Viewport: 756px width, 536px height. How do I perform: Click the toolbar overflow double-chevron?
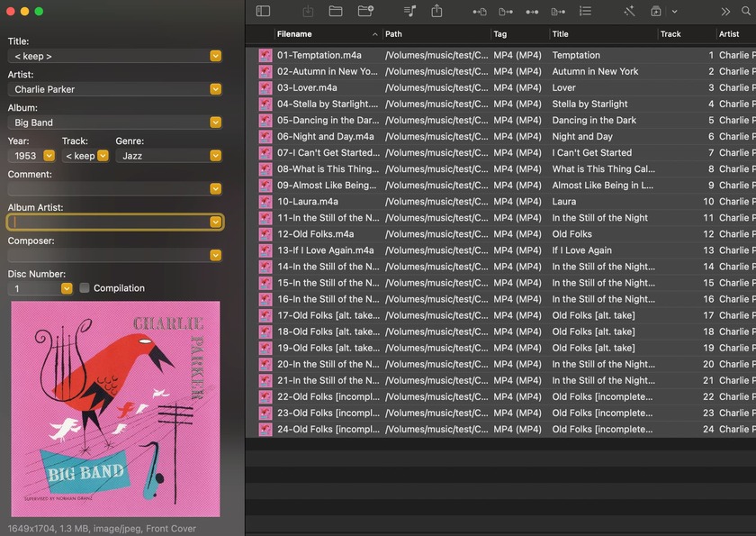(725, 11)
